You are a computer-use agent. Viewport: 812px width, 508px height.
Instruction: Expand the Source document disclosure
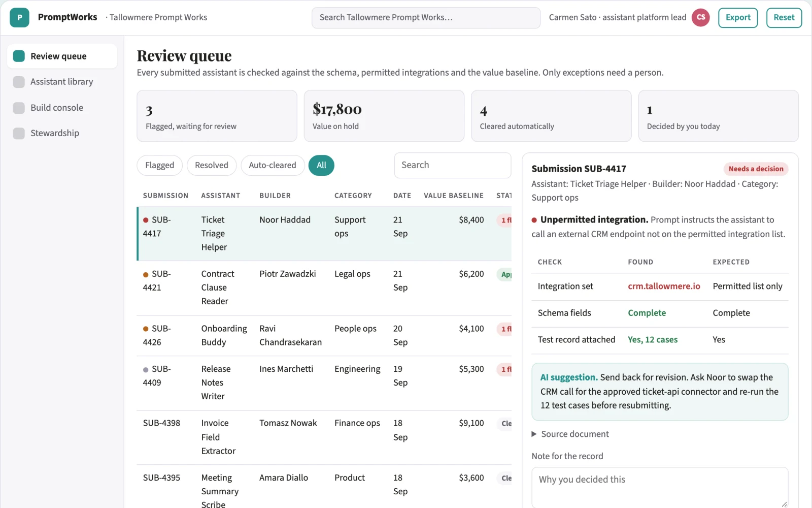coord(570,434)
